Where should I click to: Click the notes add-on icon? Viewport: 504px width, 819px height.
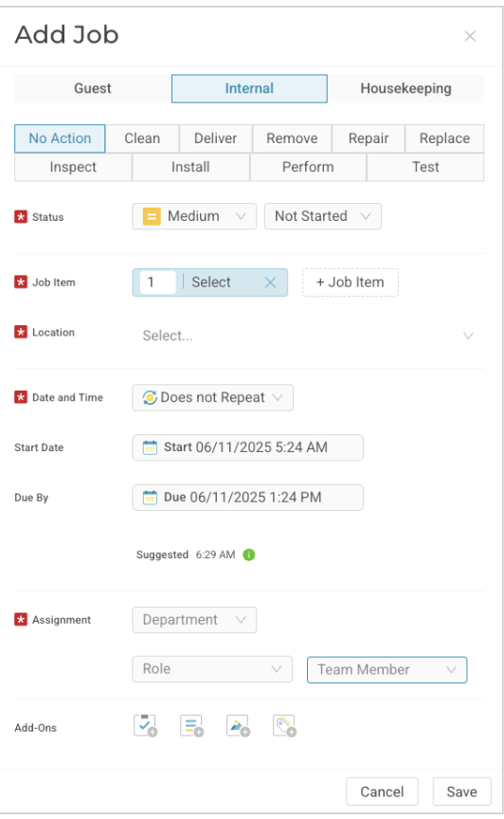click(x=191, y=725)
